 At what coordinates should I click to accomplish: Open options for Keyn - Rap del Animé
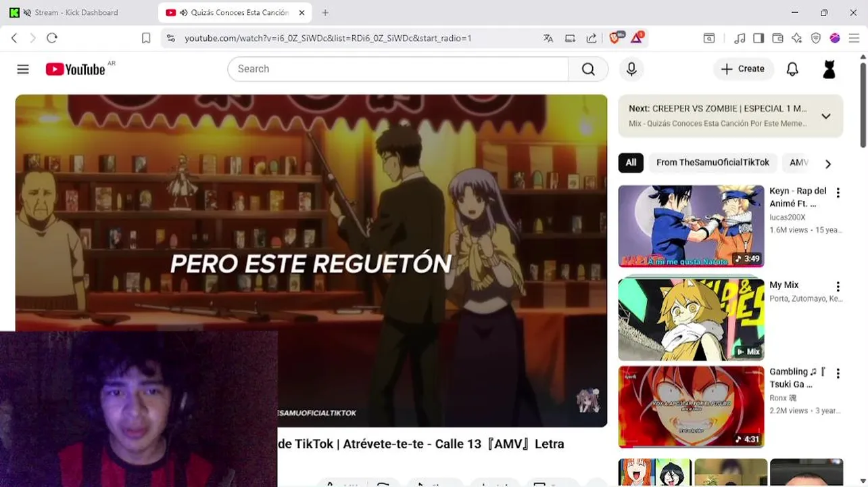(x=838, y=193)
